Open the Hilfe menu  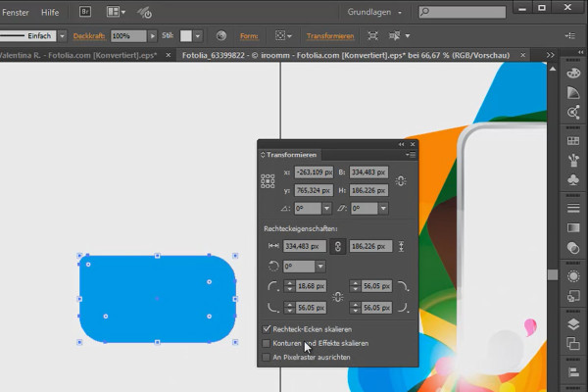click(x=50, y=13)
